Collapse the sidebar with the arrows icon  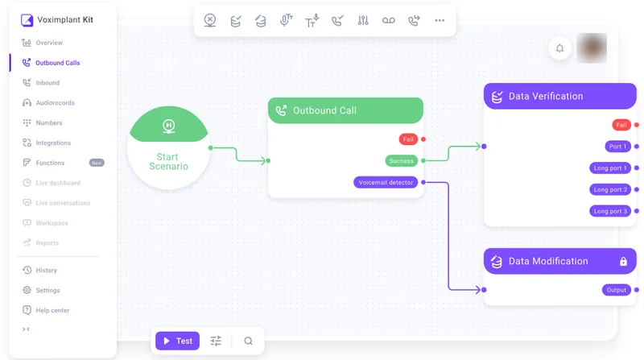[x=27, y=329]
